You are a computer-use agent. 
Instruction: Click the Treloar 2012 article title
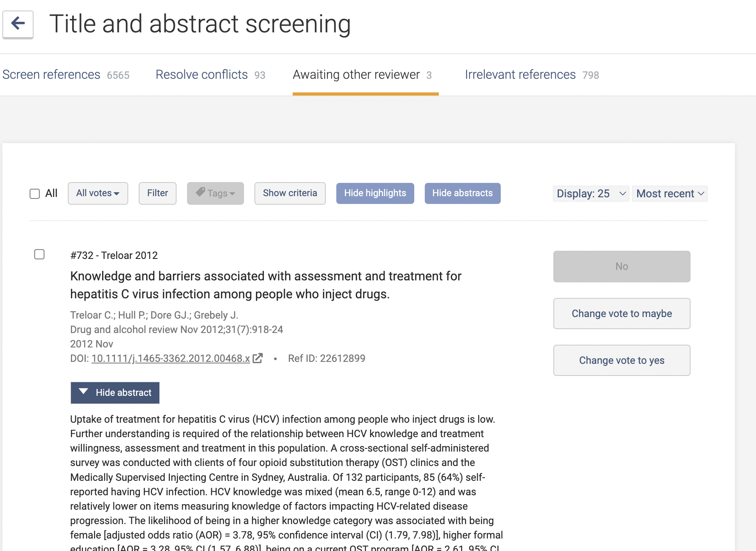(x=265, y=285)
